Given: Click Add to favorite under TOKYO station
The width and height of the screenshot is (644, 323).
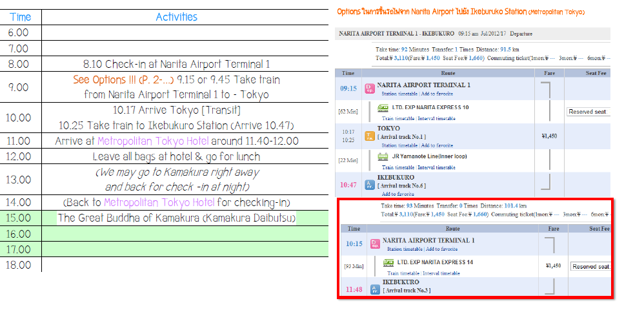Looking at the screenshot, I should (x=437, y=145).
